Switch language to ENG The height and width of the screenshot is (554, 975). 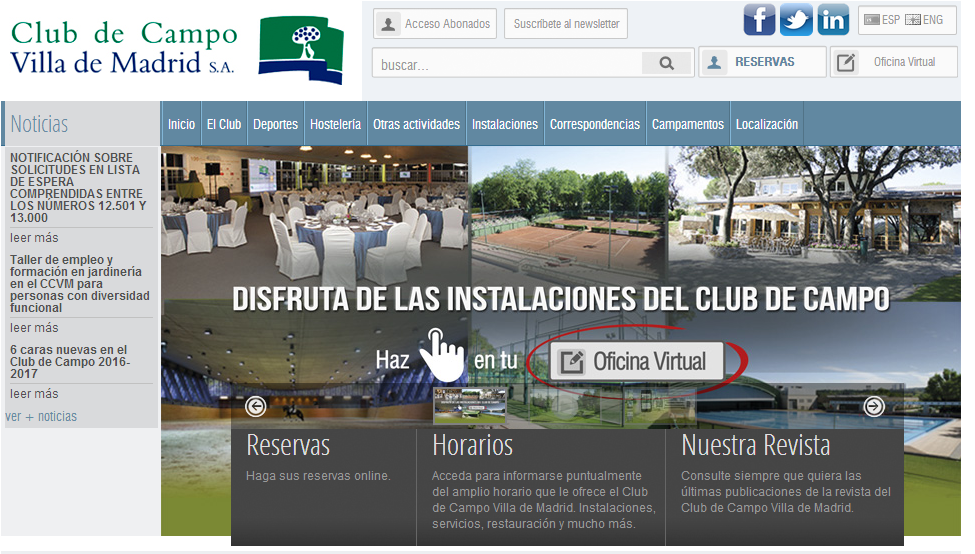[x=924, y=20]
